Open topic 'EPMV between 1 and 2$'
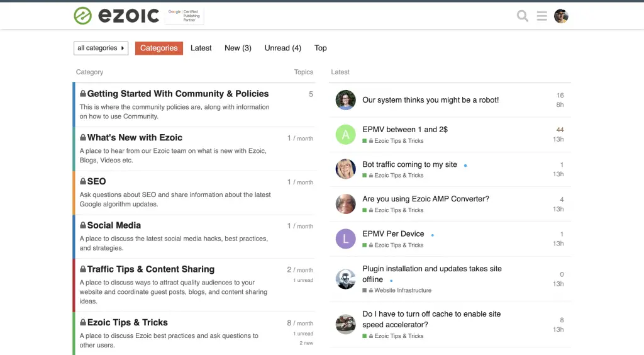The width and height of the screenshot is (644, 355). point(405,130)
